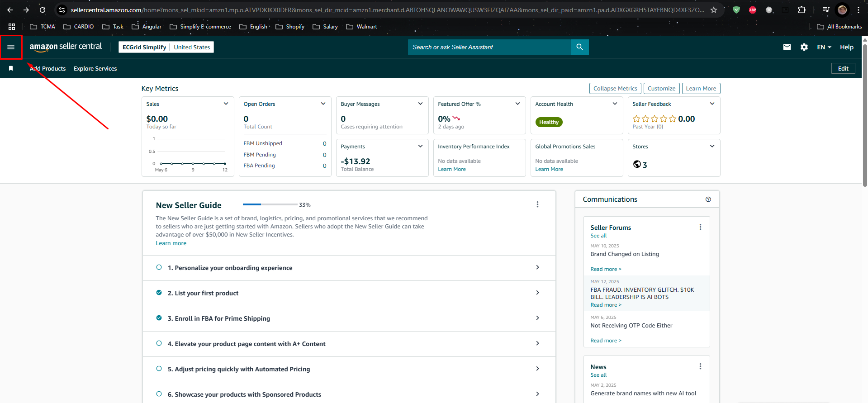The height and width of the screenshot is (403, 868).
Task: Open the messages envelope icon
Action: 787,47
